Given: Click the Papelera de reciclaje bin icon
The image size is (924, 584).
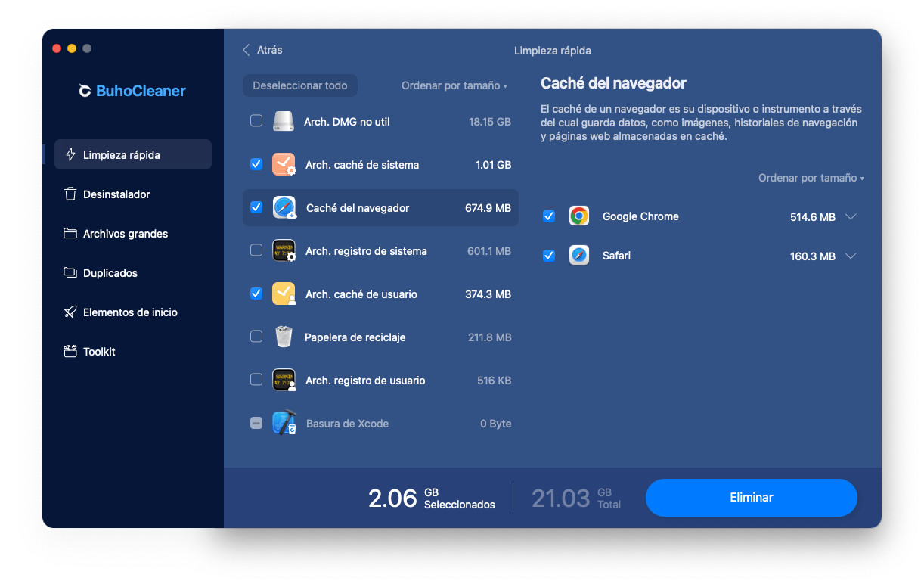Looking at the screenshot, I should 284,337.
